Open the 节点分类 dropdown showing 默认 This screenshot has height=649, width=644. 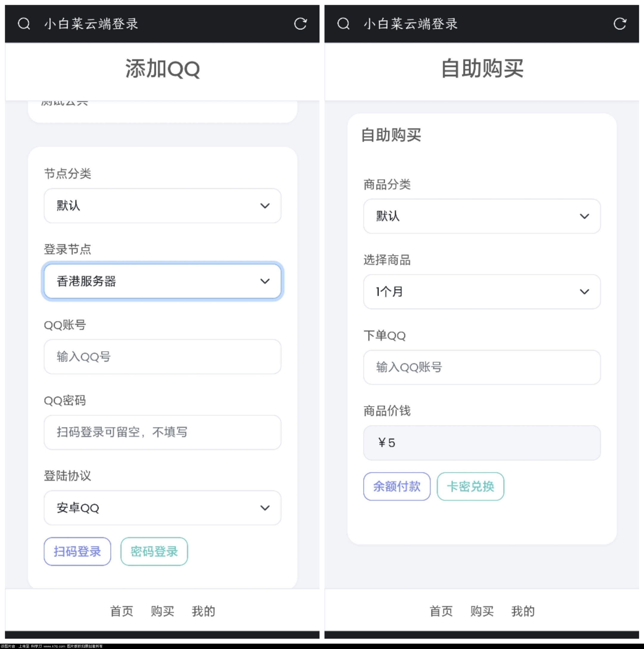[x=162, y=206]
